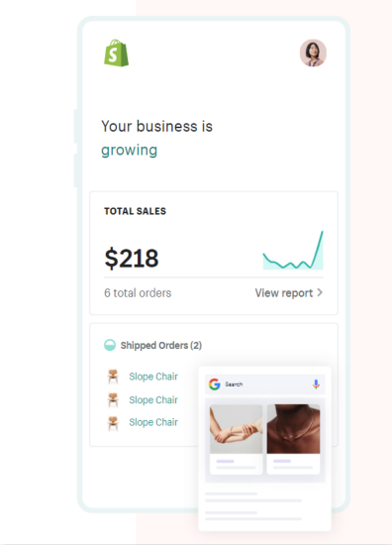Open the user profile avatar
Image resolution: width=392 pixels, height=545 pixels.
[x=313, y=53]
